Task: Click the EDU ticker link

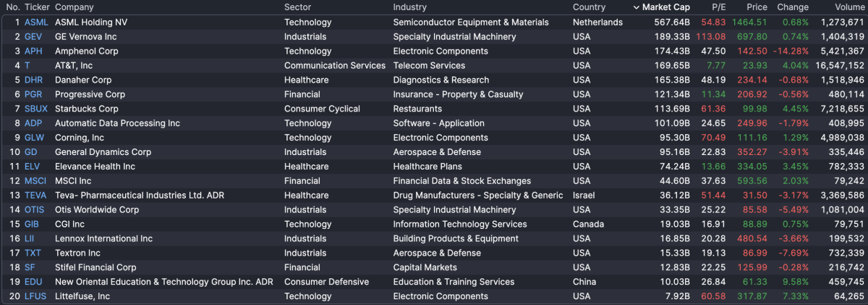Action: pyautogui.click(x=33, y=282)
